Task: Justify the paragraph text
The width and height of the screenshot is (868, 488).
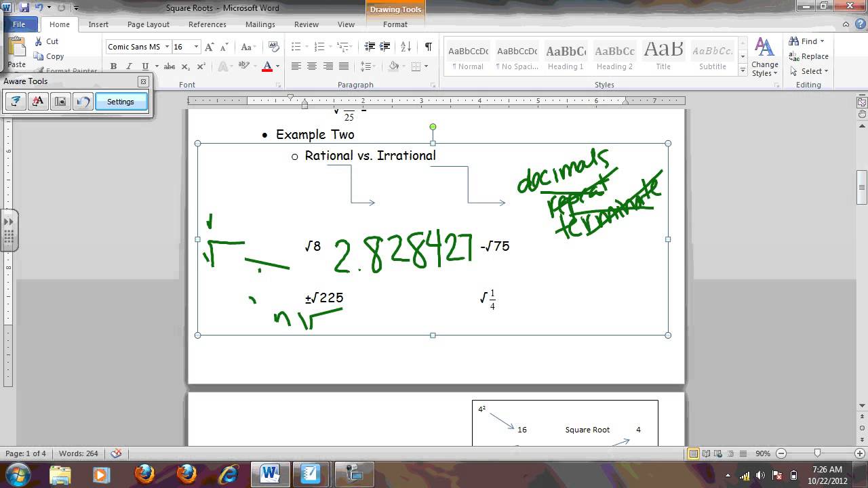Action: pyautogui.click(x=344, y=66)
